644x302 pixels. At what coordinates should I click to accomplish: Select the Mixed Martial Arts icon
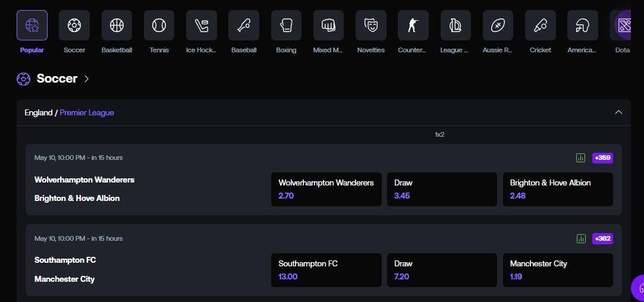(328, 26)
